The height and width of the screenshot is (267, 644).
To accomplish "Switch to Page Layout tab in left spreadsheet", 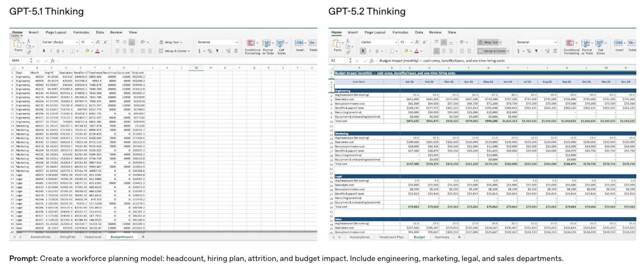I will coord(56,32).
